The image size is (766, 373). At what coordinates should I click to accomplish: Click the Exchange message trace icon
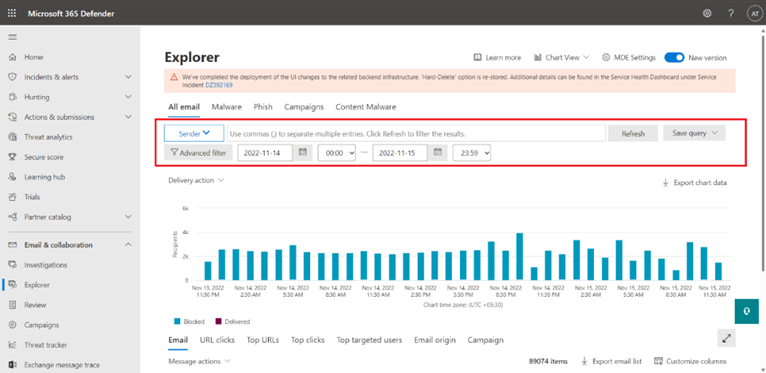pos(13,365)
